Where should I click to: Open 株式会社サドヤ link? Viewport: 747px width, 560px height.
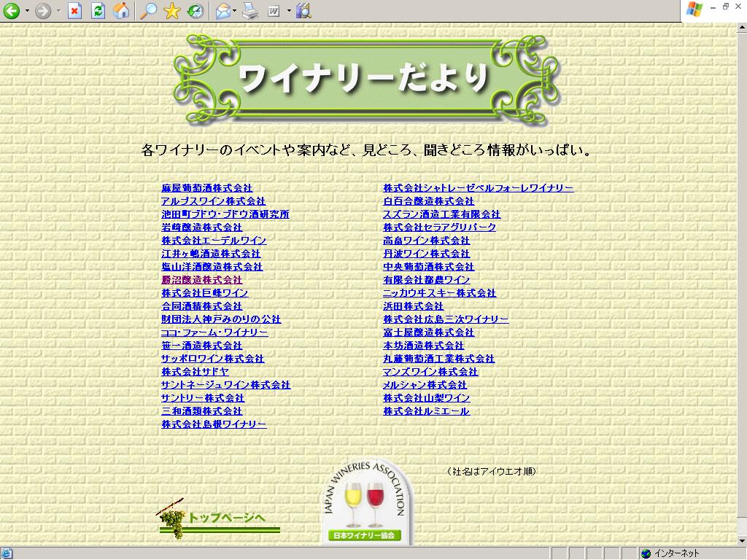[196, 371]
